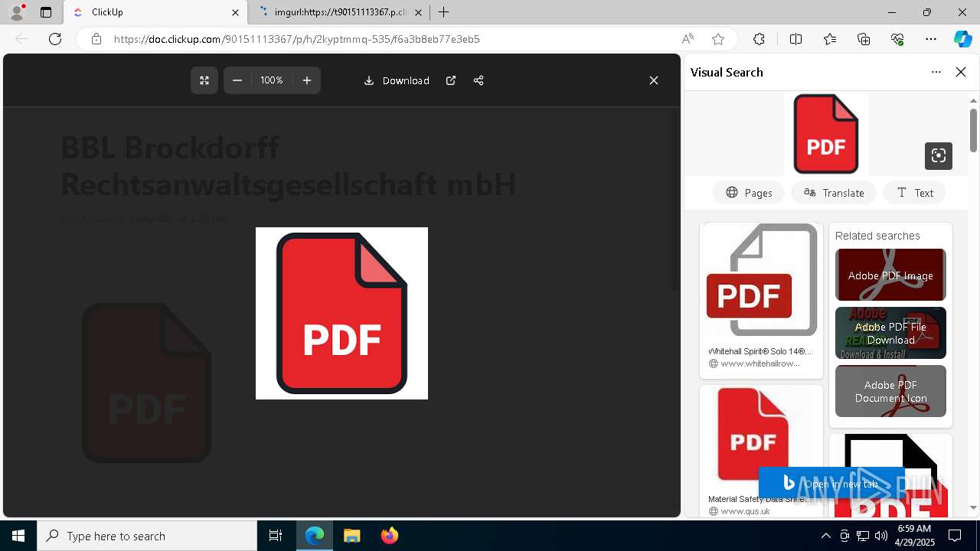
Task: Click the Visual Search panel scrollbar
Action: pyautogui.click(x=974, y=130)
